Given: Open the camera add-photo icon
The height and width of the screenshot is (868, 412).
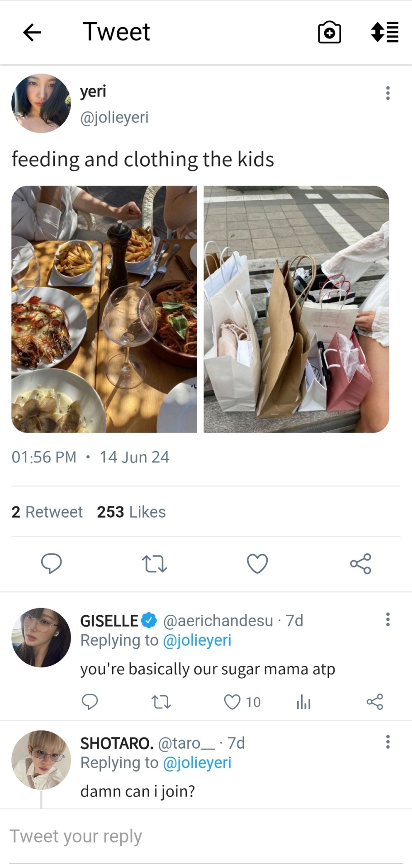Looking at the screenshot, I should (x=329, y=33).
